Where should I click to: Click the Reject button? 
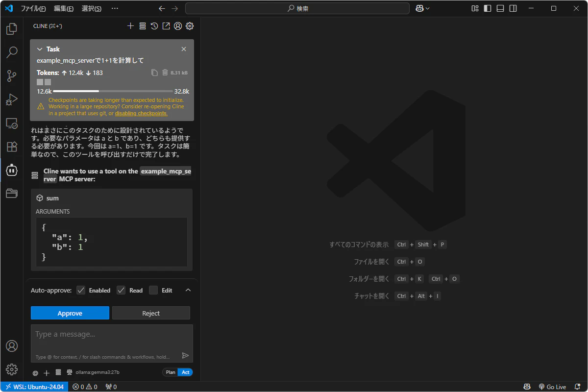click(151, 313)
